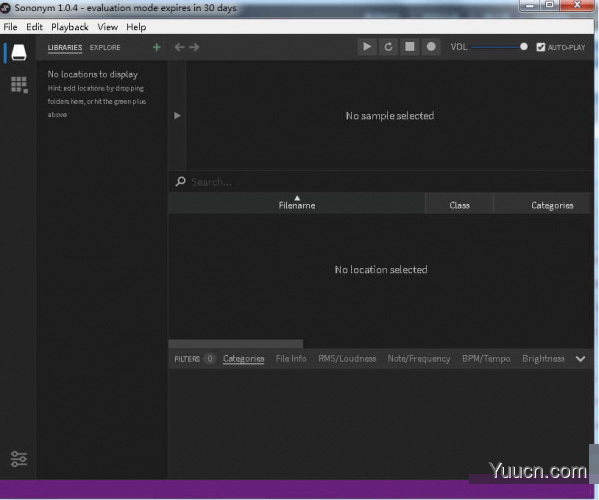Select the RMS/Loudness filter tab

[x=347, y=359]
